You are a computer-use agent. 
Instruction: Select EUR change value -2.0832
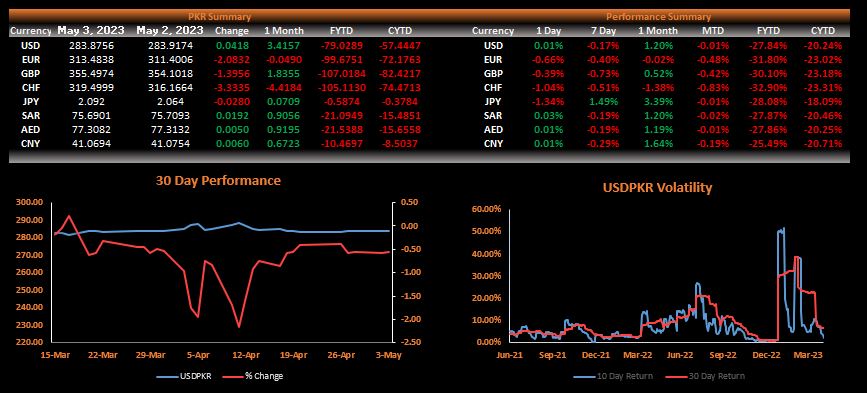[x=232, y=59]
